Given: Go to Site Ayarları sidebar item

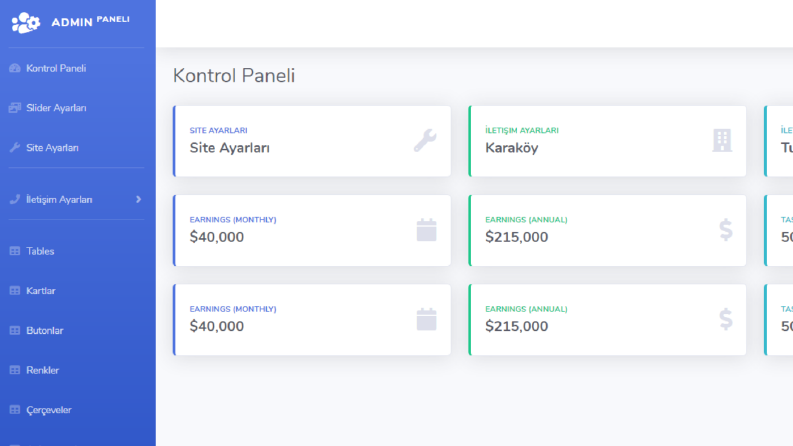Looking at the screenshot, I should click(x=52, y=148).
